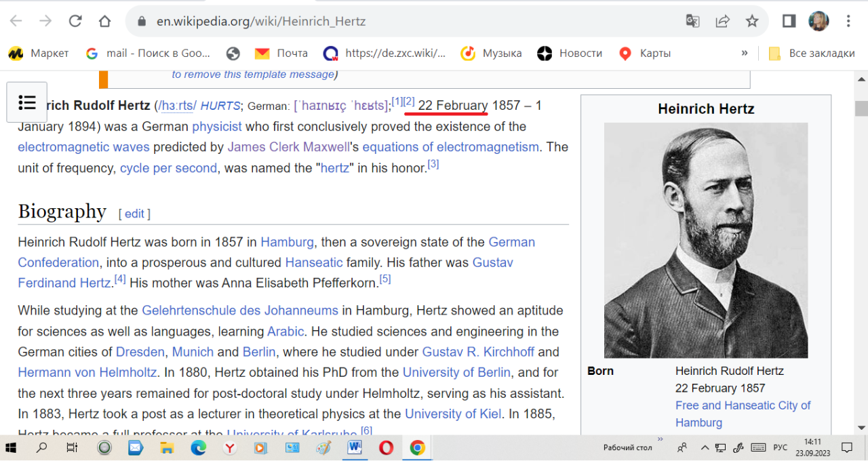Open the Windows notification center icon
Image resolution: width=868 pixels, height=463 pixels.
pyautogui.click(x=847, y=447)
